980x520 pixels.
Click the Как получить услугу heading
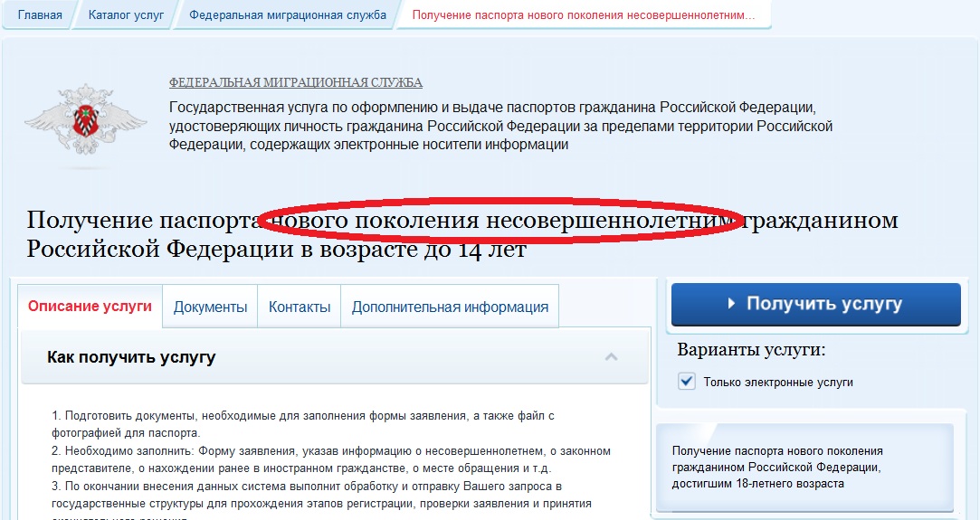[x=131, y=358]
